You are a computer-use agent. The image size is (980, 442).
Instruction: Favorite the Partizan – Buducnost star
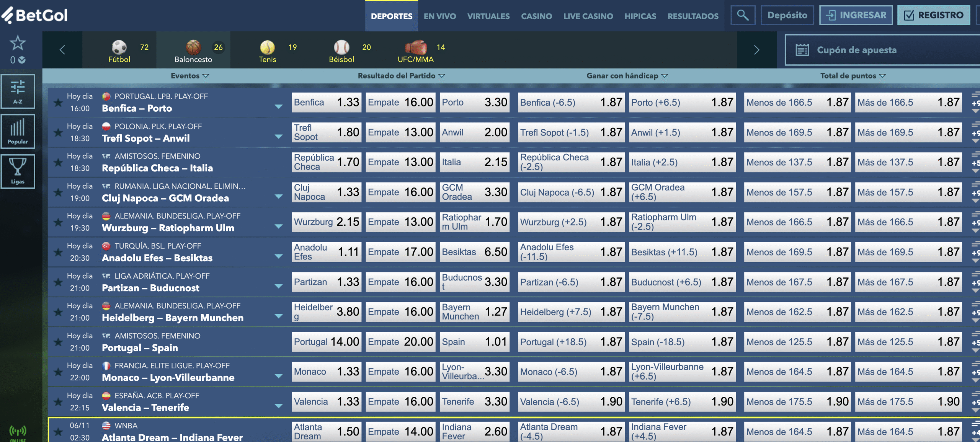click(x=58, y=282)
